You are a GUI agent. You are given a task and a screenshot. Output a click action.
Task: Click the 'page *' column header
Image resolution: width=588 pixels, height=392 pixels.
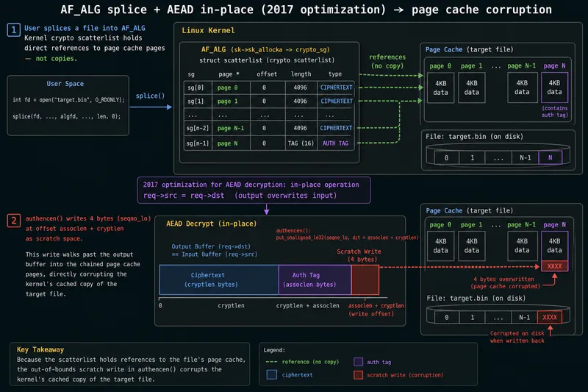click(x=229, y=74)
